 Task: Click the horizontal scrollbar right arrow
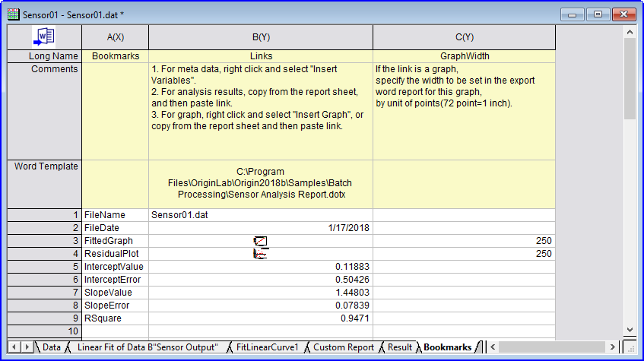tap(614, 347)
